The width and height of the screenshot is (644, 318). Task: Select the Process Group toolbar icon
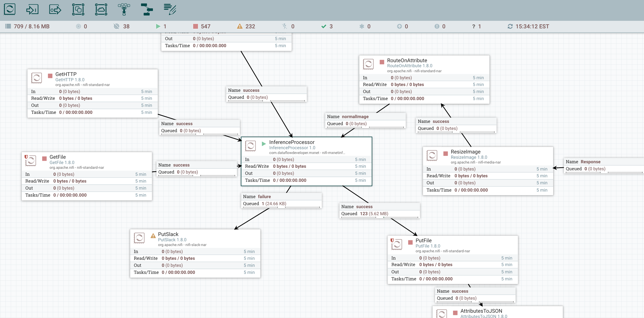click(78, 10)
